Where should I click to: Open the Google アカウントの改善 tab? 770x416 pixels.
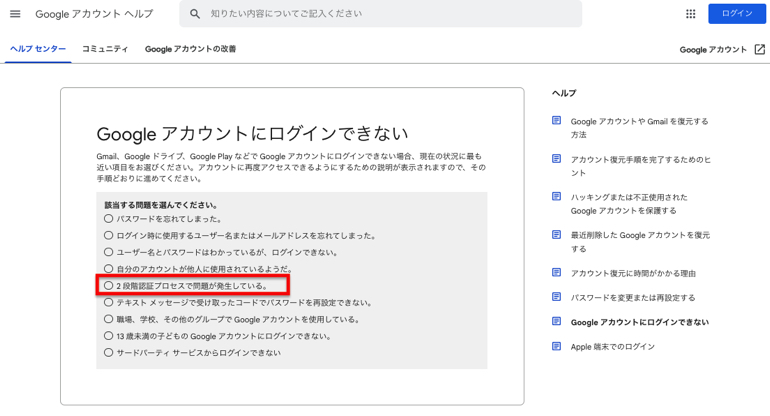pos(190,49)
